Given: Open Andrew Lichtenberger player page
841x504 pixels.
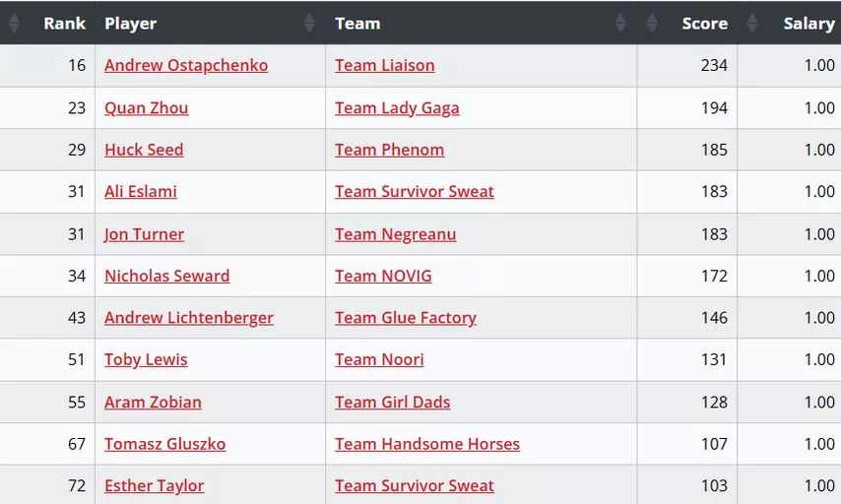Looking at the screenshot, I should coord(189,317).
